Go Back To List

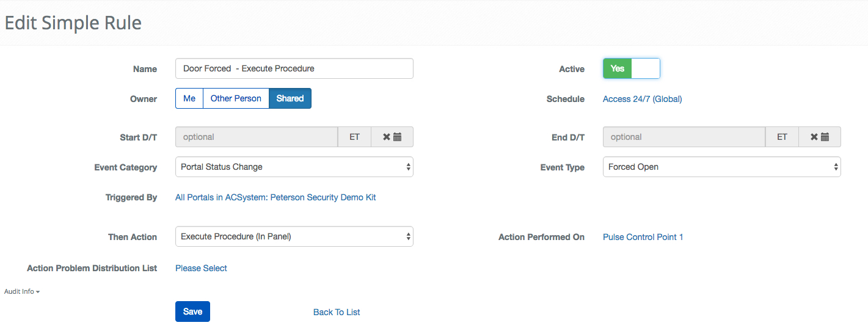tap(337, 312)
